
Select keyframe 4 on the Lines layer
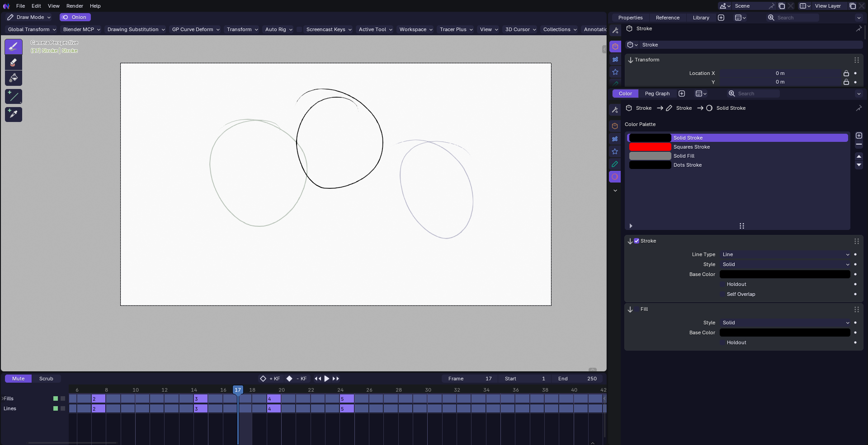tap(274, 408)
